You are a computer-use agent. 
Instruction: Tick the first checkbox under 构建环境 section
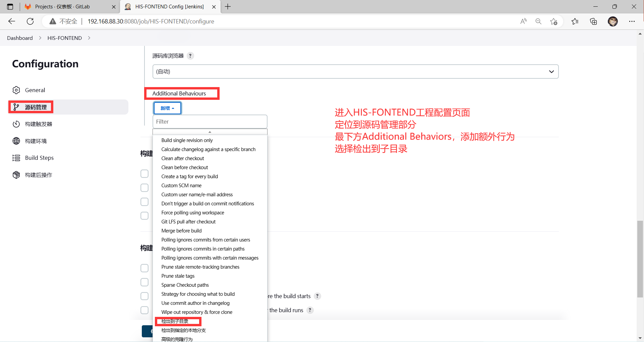(144, 268)
